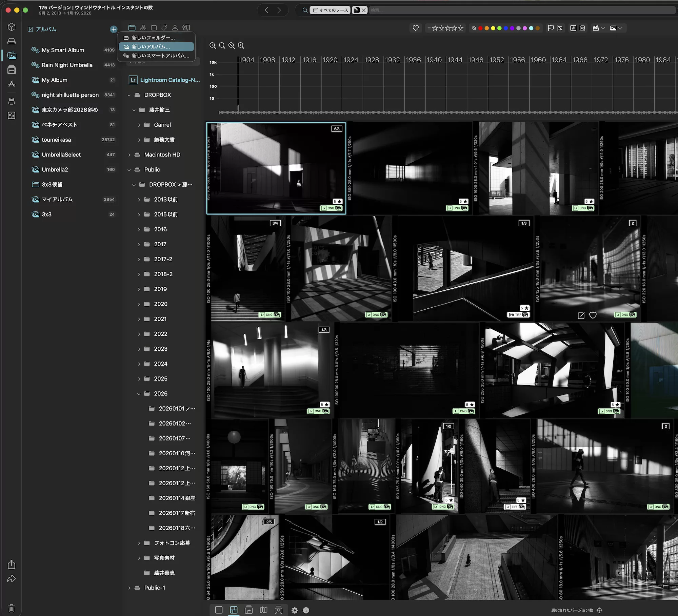Toggle the favorites heart filter

tap(416, 28)
